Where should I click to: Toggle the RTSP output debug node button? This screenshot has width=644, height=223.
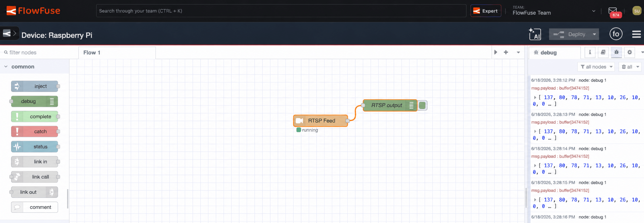tap(422, 105)
